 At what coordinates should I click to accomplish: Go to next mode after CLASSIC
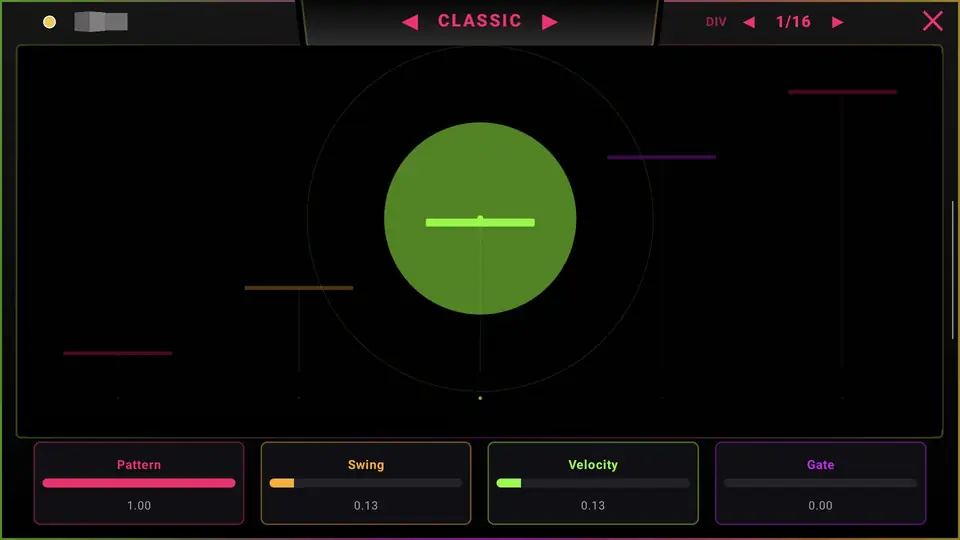coord(550,22)
